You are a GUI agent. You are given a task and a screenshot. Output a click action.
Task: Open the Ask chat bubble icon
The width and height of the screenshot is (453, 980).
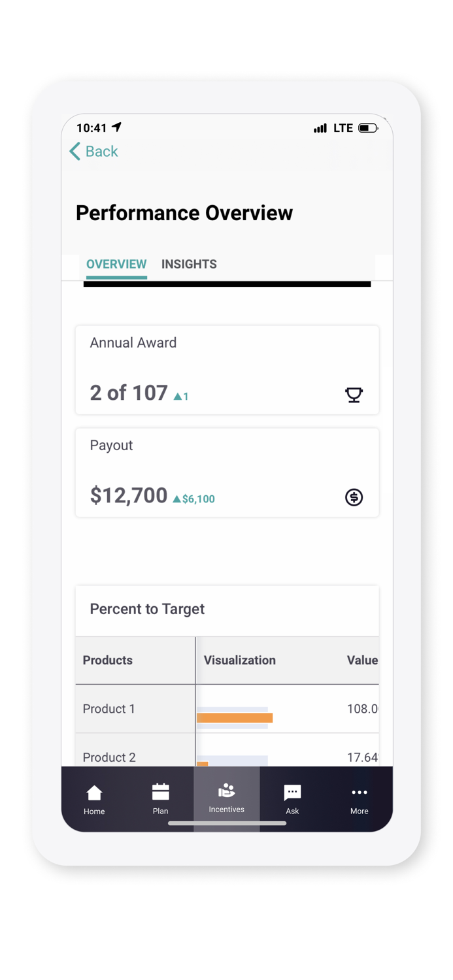pyautogui.click(x=292, y=792)
